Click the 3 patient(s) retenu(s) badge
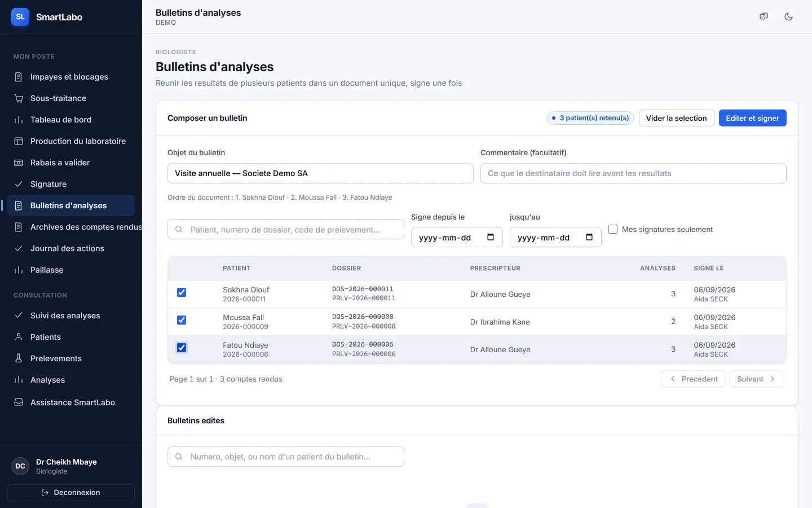Screen dimensions: 812x508 pos(590,118)
